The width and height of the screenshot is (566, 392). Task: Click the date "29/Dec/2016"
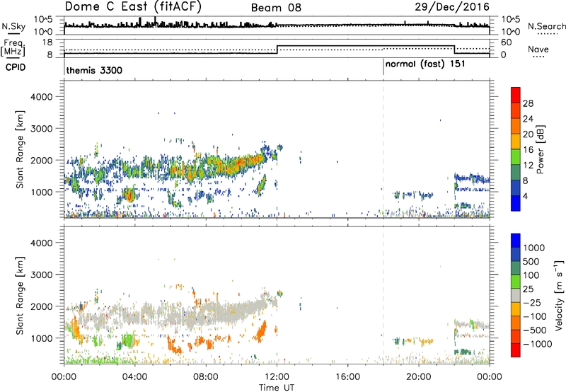452,7
